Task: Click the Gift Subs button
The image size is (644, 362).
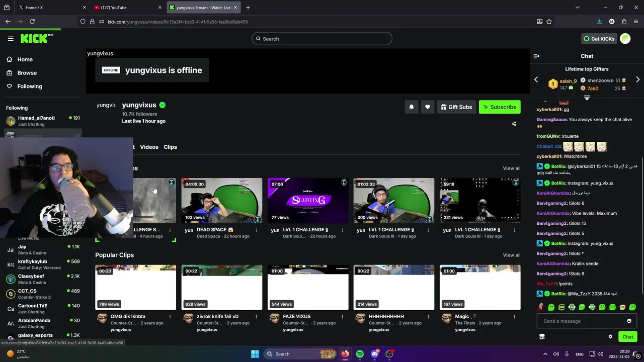Action: 456,107
